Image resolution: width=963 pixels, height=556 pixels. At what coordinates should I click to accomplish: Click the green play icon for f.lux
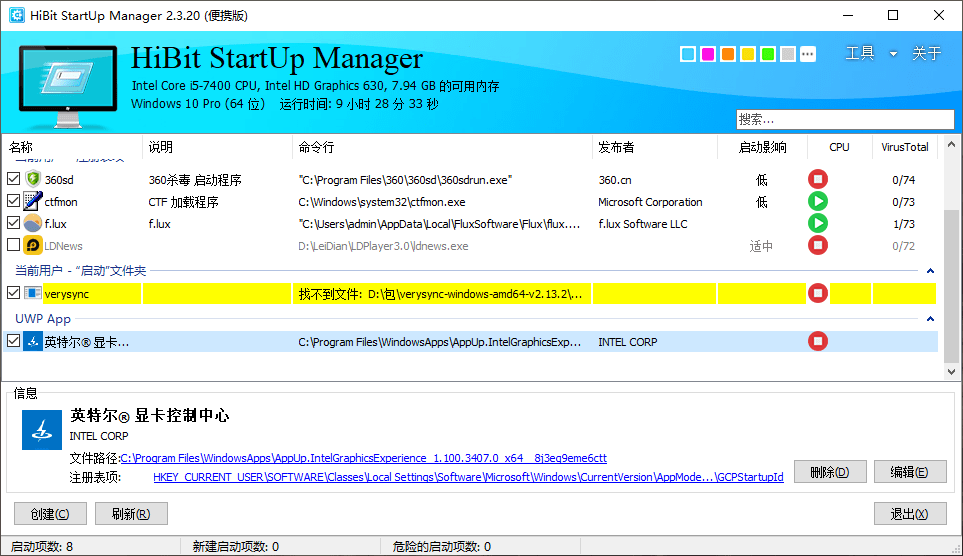tap(817, 223)
